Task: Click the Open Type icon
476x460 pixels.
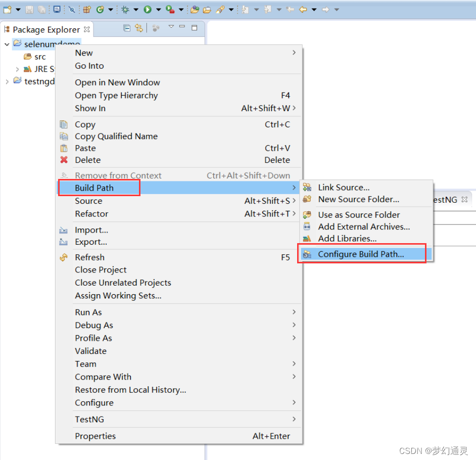Action: [195, 10]
